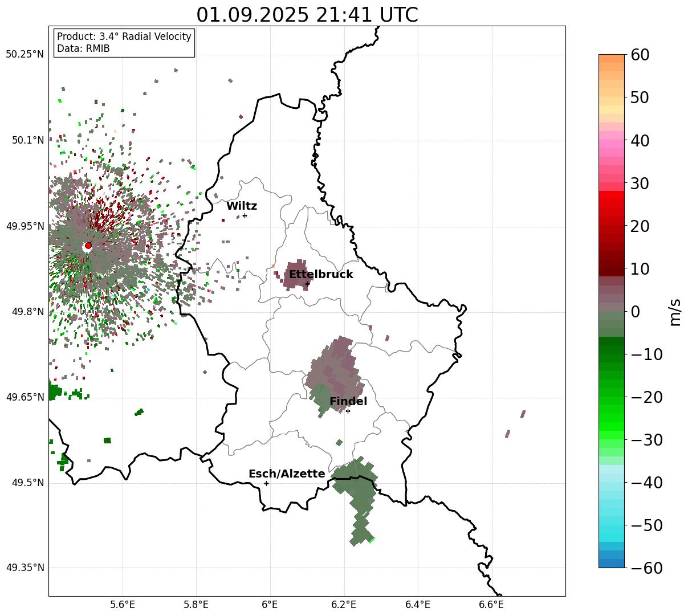Image resolution: width=688 pixels, height=616 pixels.
Task: Click the cyan colorbar band near -50
Action: click(x=612, y=525)
